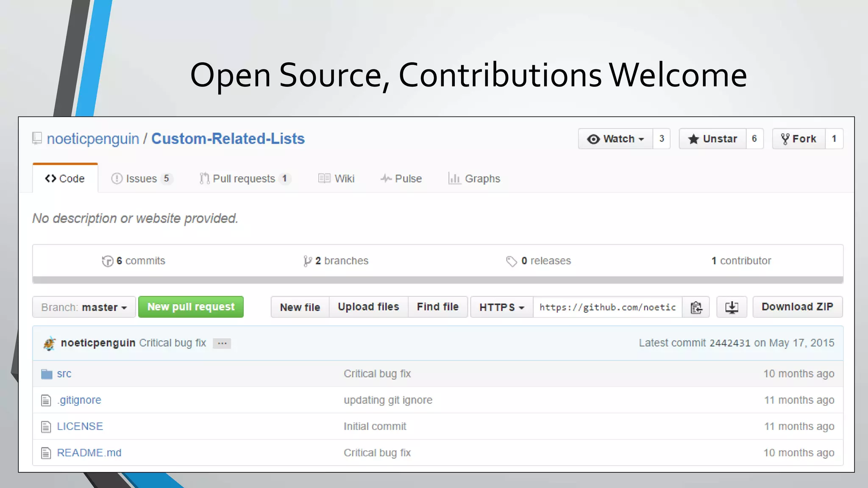Open 'Initial commit' commit message
Screen dimensions: 868x488
375,426
